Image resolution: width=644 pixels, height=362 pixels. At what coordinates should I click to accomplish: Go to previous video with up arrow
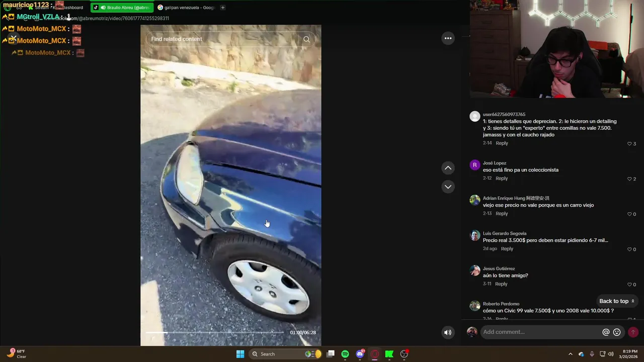[448, 168]
